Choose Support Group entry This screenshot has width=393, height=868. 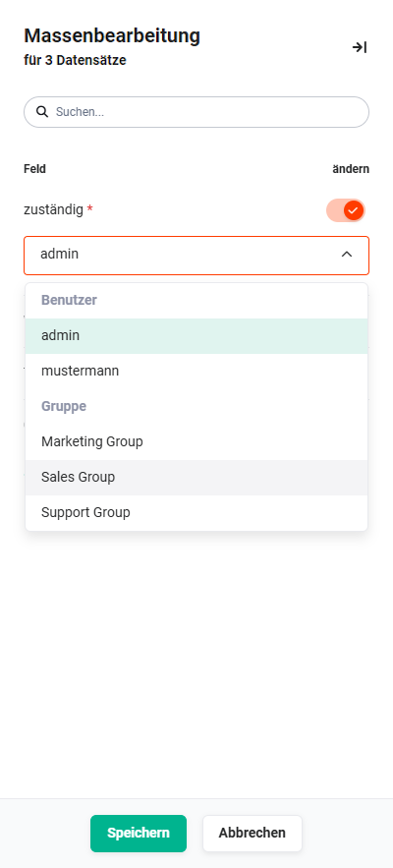point(196,513)
